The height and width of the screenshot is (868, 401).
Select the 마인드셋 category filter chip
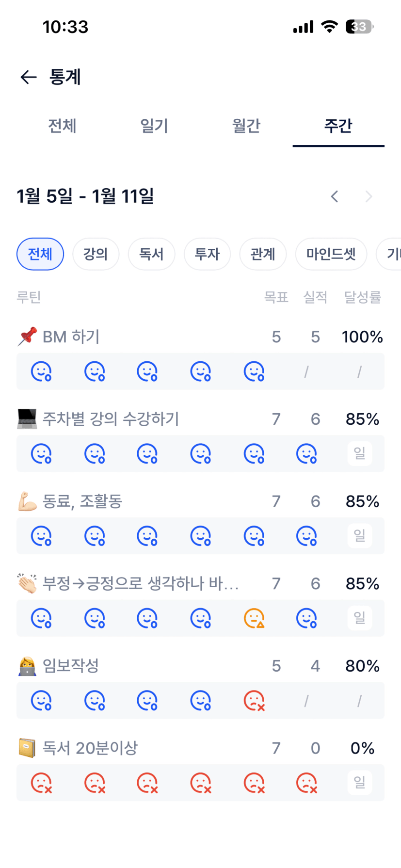coord(331,254)
